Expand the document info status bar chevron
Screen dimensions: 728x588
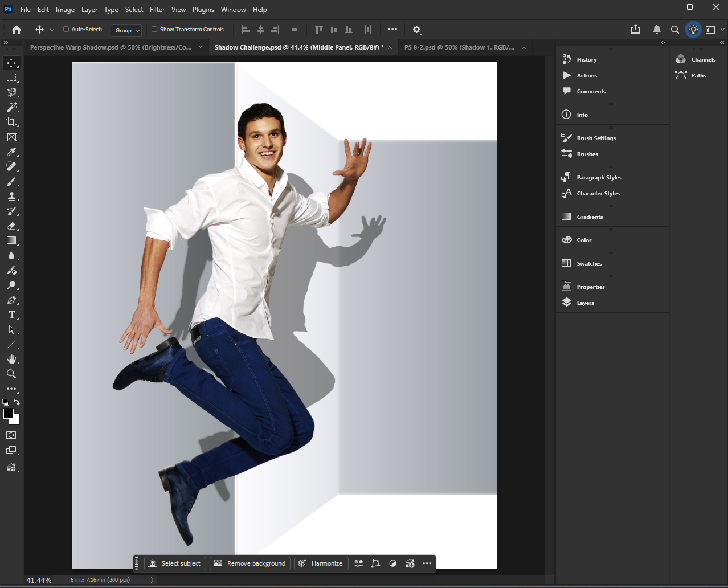[x=151, y=579]
